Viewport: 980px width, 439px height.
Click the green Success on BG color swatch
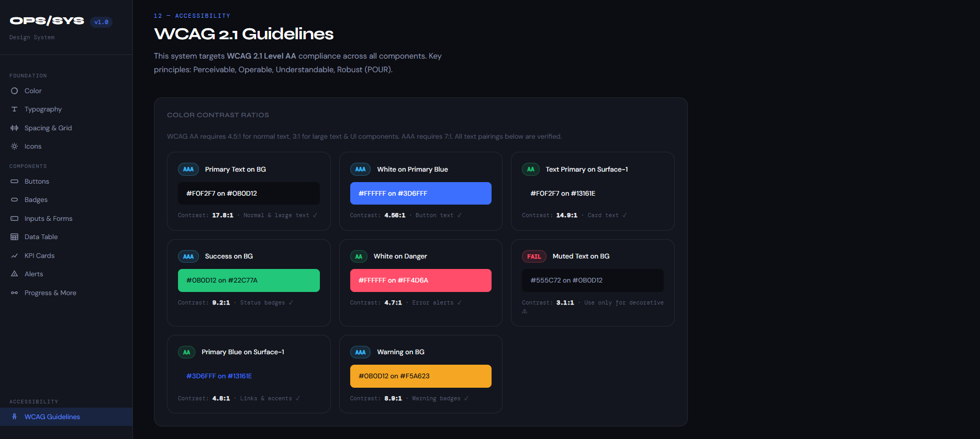click(249, 280)
